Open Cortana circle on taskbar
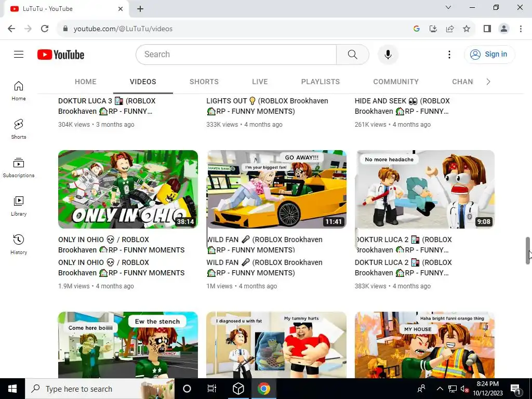Image resolution: width=532 pixels, height=399 pixels. (187, 389)
